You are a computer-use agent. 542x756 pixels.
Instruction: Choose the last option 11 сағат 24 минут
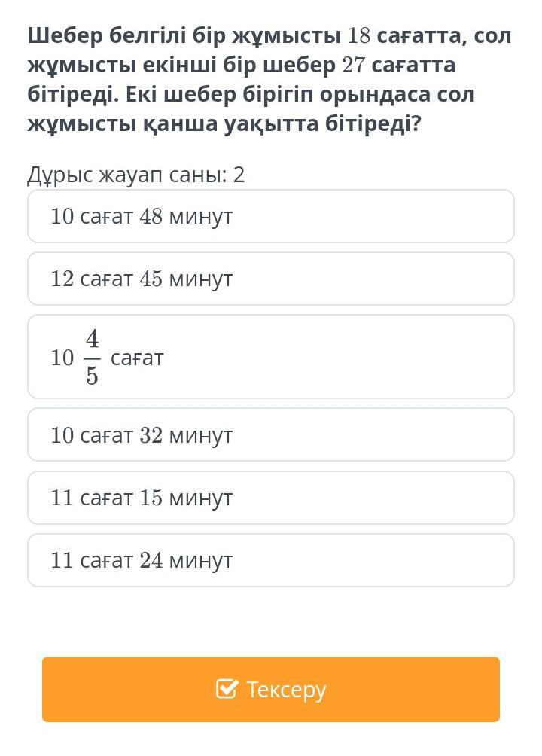pos(271,560)
